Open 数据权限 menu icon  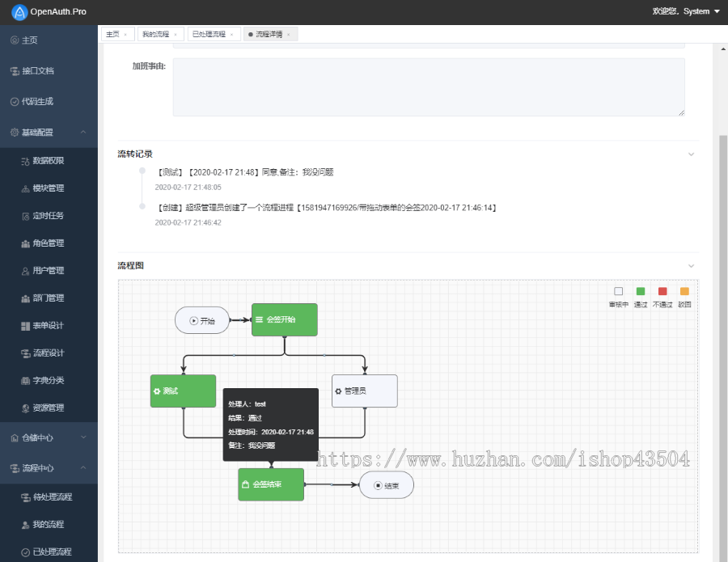(x=26, y=161)
